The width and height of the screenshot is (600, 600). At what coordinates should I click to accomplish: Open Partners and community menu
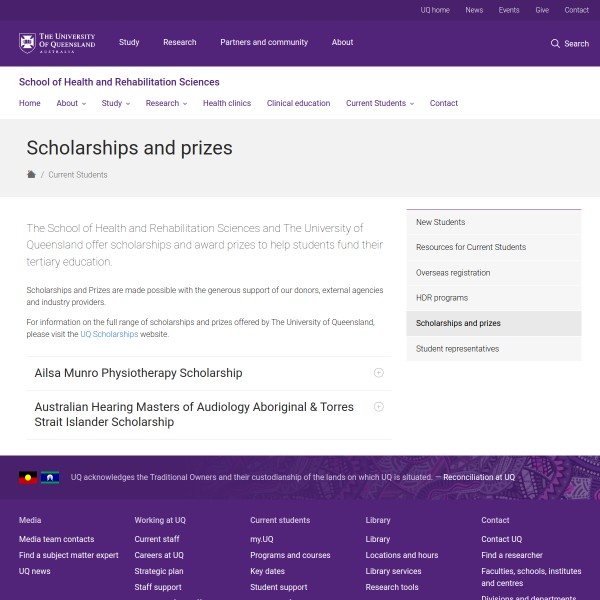pos(264,43)
